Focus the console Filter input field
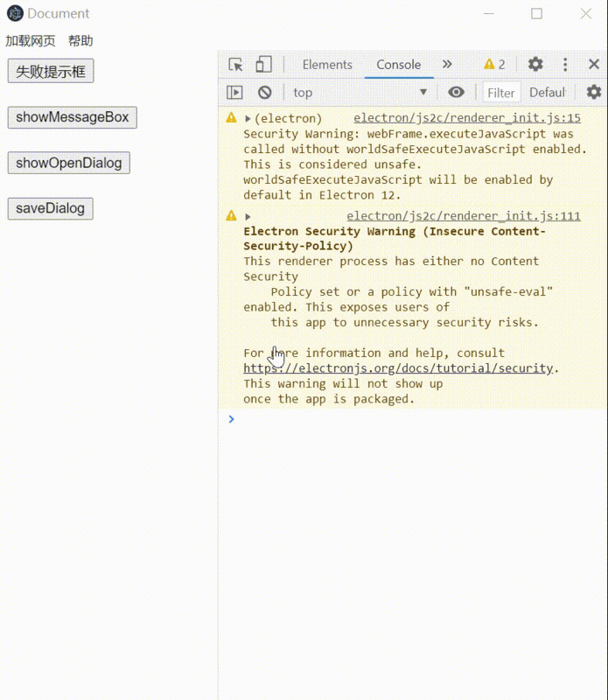The height and width of the screenshot is (700, 608). point(501,93)
